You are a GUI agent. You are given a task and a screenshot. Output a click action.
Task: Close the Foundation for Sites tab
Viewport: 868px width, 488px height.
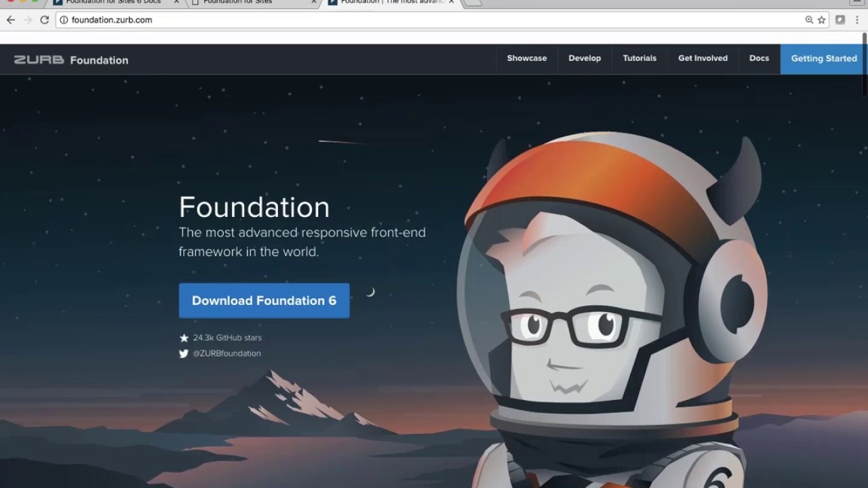314,2
